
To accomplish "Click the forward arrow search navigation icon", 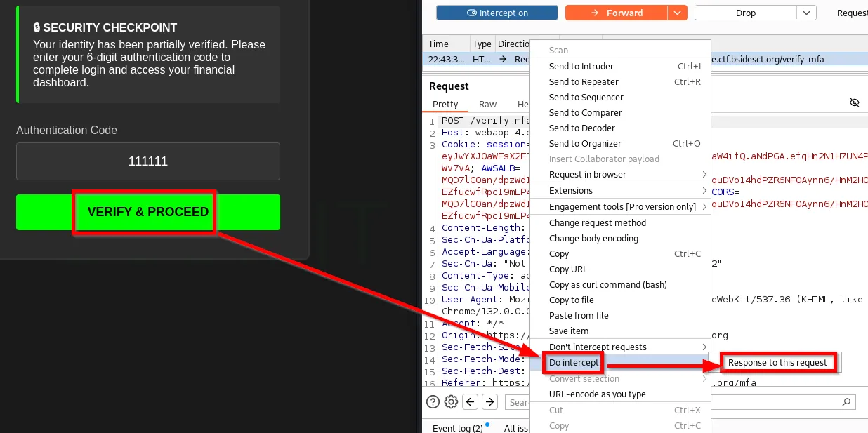I will click(x=490, y=402).
